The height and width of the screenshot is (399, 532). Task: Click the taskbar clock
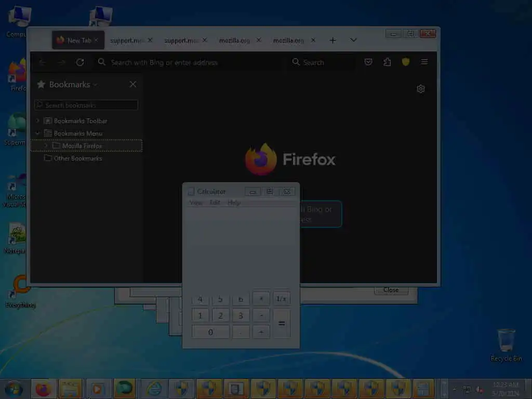506,389
